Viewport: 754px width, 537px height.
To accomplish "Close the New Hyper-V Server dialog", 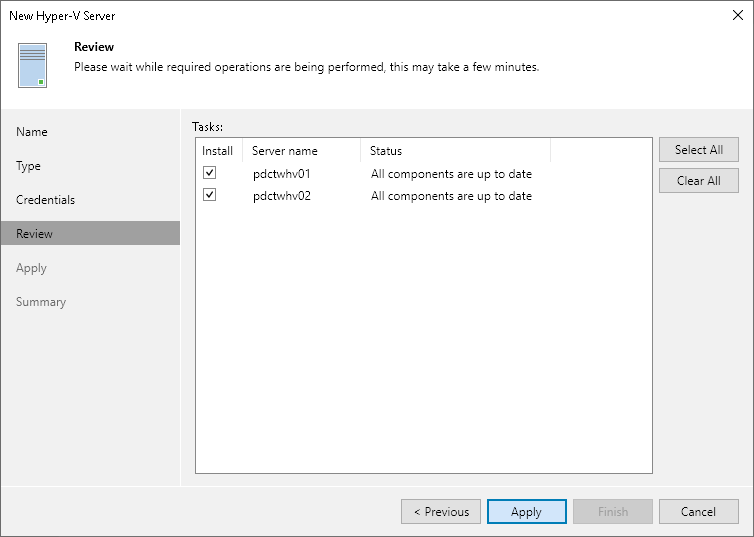I will coord(738,15).
